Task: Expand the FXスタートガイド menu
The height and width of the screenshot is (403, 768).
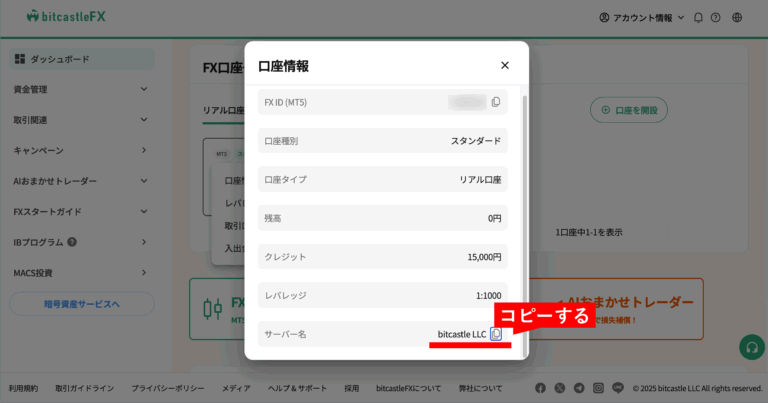Action: point(81,212)
